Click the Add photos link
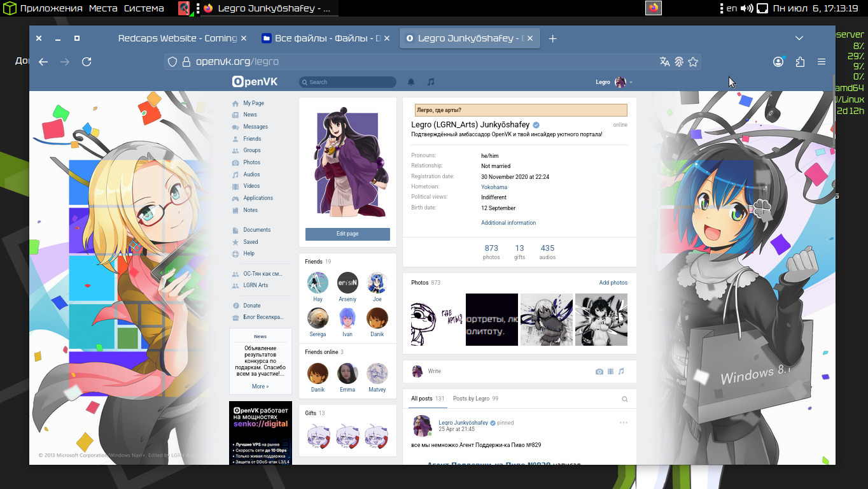The width and height of the screenshot is (868, 489). (613, 283)
